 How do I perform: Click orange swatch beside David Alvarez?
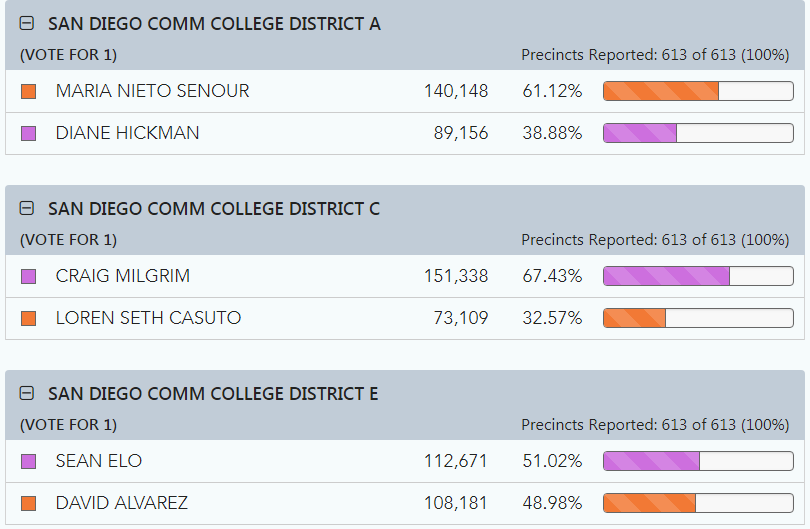28,503
